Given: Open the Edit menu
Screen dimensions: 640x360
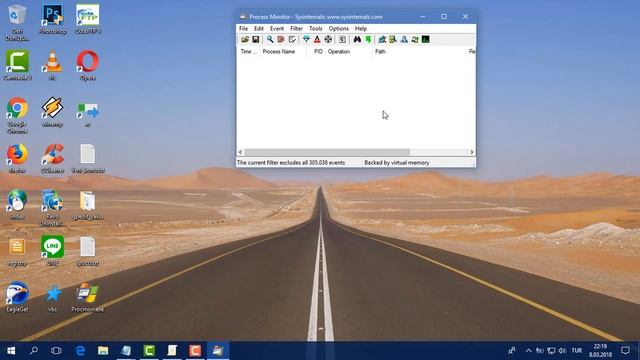Looking at the screenshot, I should [259, 29].
